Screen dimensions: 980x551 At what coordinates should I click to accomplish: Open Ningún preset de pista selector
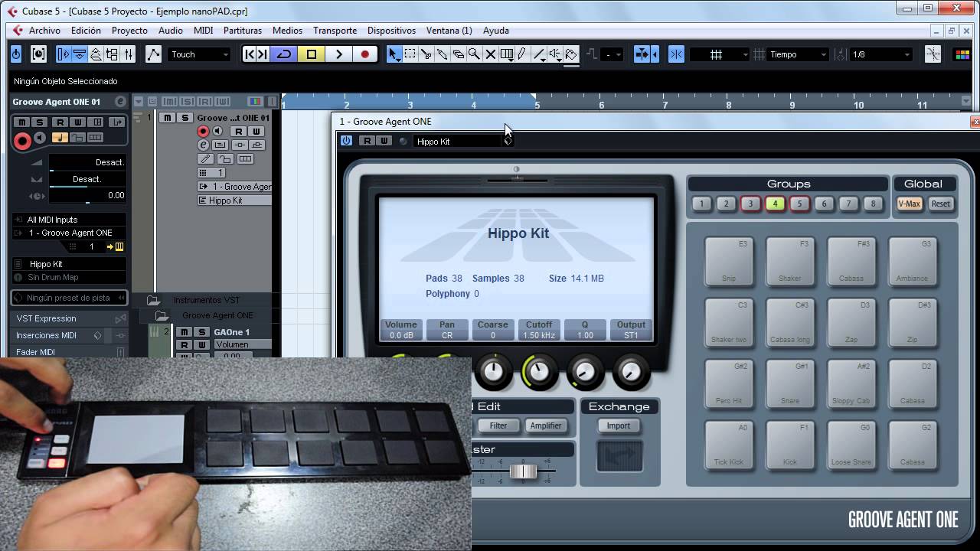click(70, 298)
